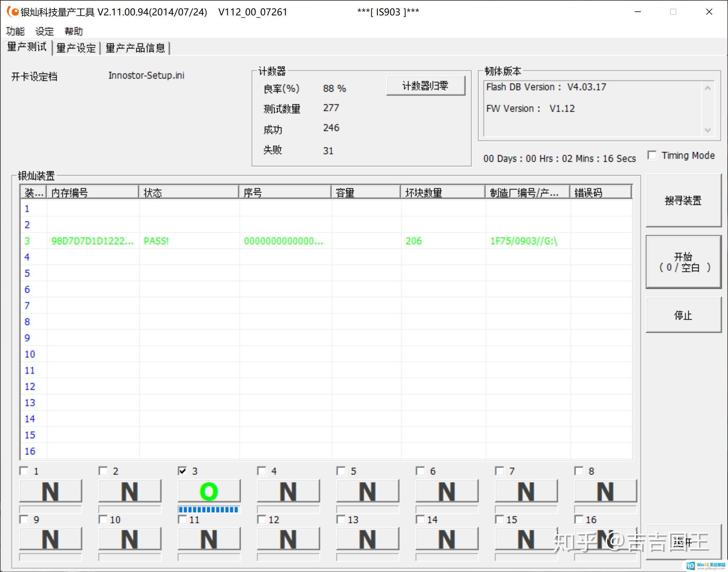Viewport: 728px width, 572px height.
Task: Click the 制造厂编号/产... column header
Action: 528,192
